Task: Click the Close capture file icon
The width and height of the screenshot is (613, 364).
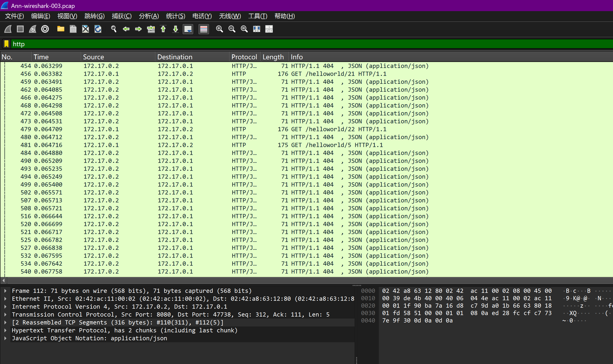Action: tap(86, 29)
